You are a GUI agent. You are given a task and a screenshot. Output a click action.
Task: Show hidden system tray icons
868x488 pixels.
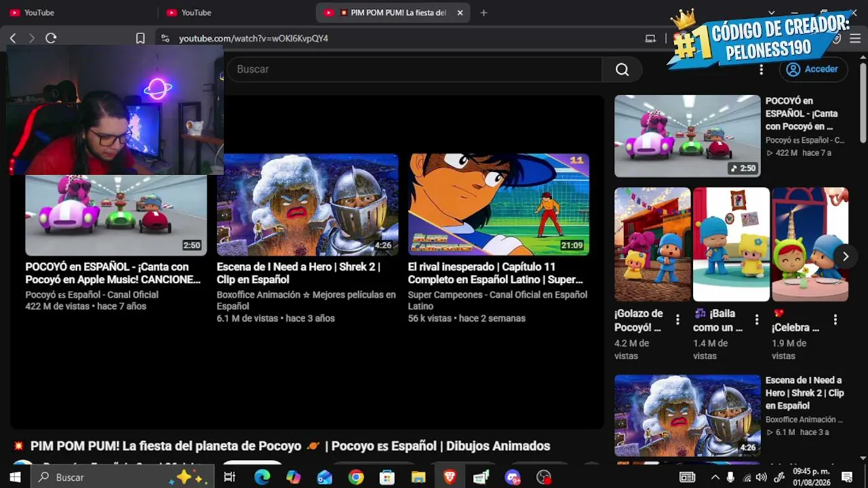click(x=715, y=477)
